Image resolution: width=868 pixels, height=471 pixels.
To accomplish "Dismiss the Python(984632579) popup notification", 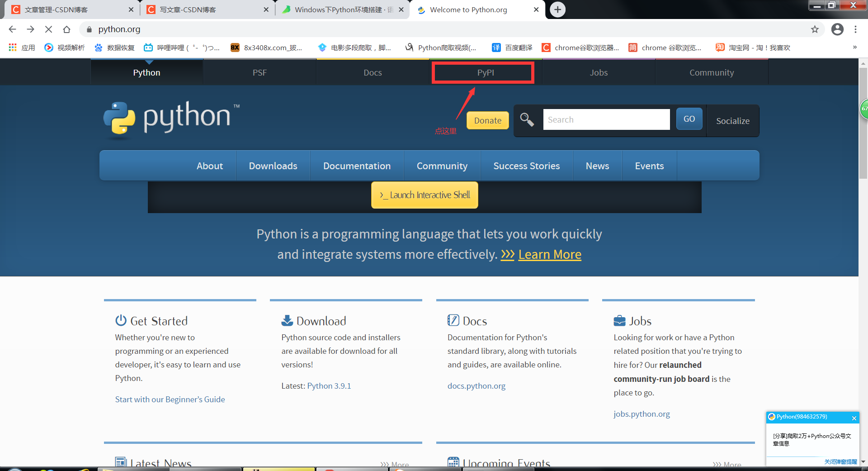I will click(x=854, y=418).
